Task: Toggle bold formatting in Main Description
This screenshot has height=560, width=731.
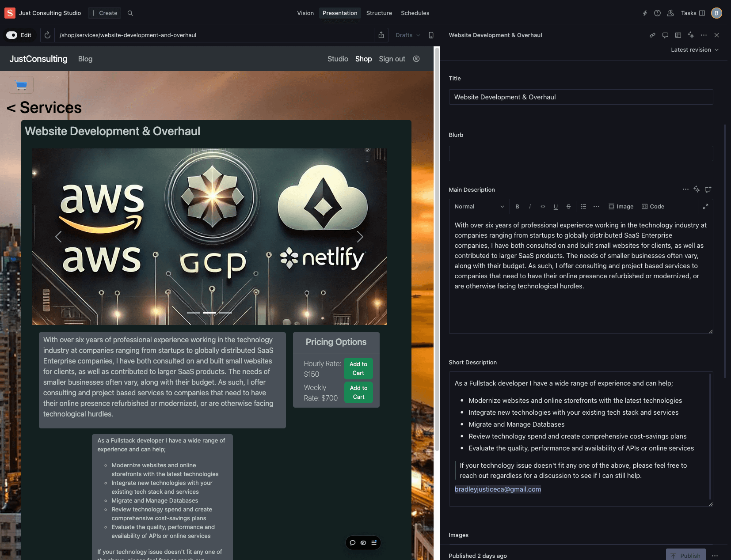Action: pos(517,207)
